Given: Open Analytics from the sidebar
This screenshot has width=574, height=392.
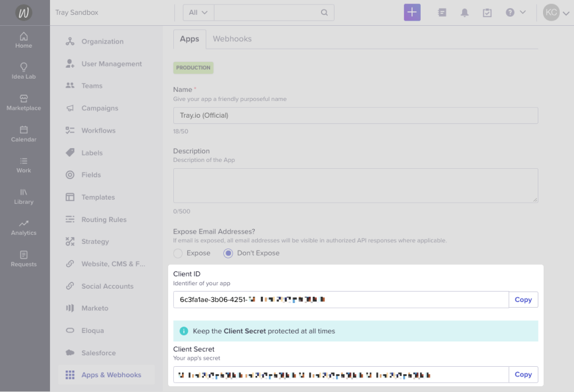Looking at the screenshot, I should tap(24, 224).
